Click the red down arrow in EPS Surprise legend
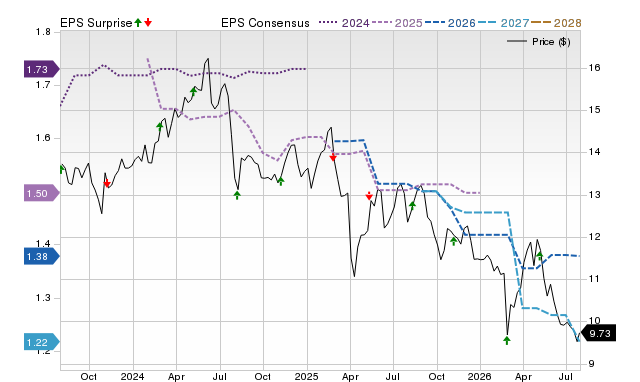This screenshot has width=640, height=382. click(x=148, y=22)
